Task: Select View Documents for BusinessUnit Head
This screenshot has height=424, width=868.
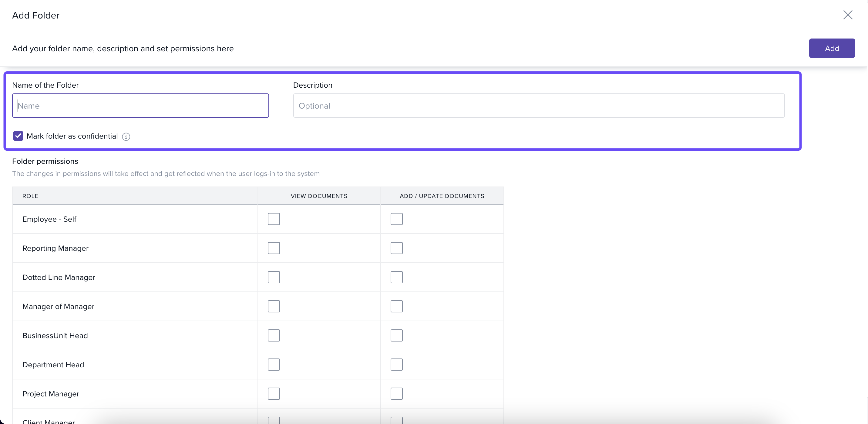Action: [x=274, y=335]
